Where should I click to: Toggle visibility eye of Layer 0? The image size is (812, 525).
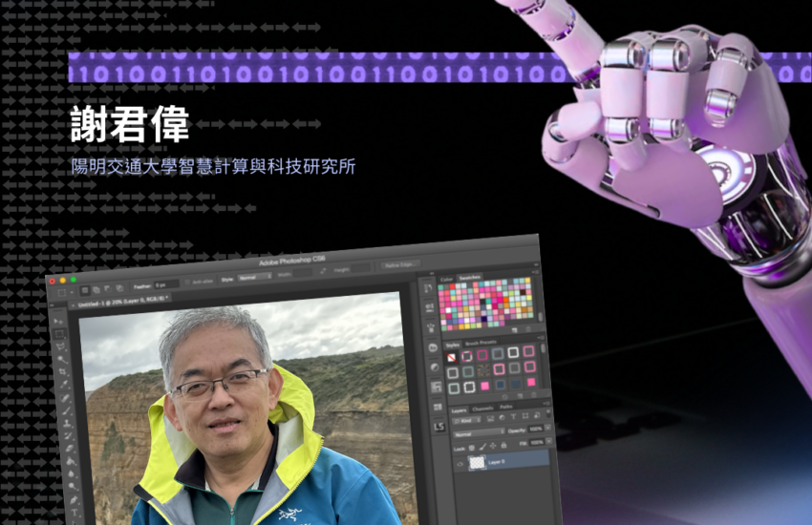[459, 464]
